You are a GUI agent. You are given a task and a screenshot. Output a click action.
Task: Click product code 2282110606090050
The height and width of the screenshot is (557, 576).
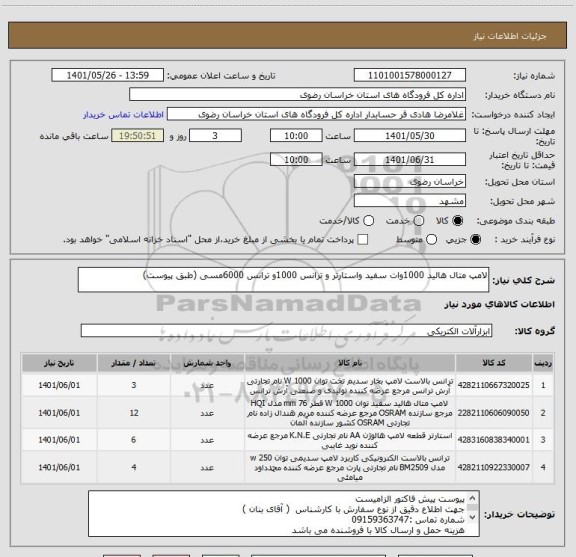[x=493, y=413]
